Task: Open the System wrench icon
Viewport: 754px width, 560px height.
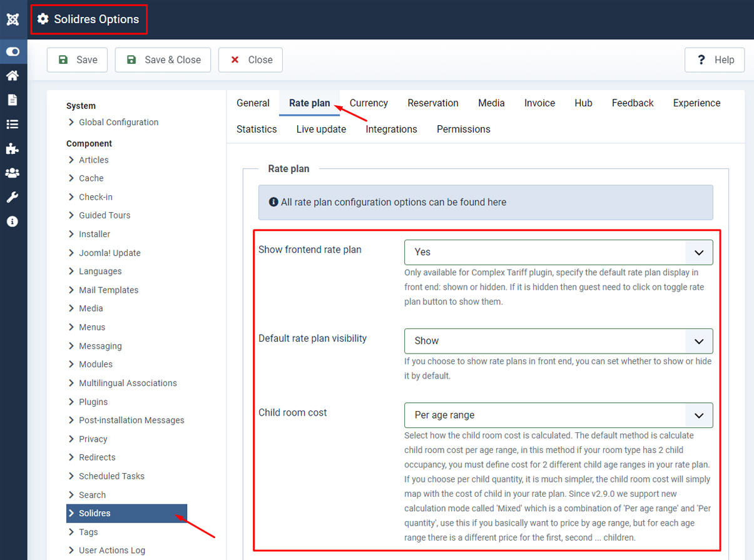Action: [13, 198]
